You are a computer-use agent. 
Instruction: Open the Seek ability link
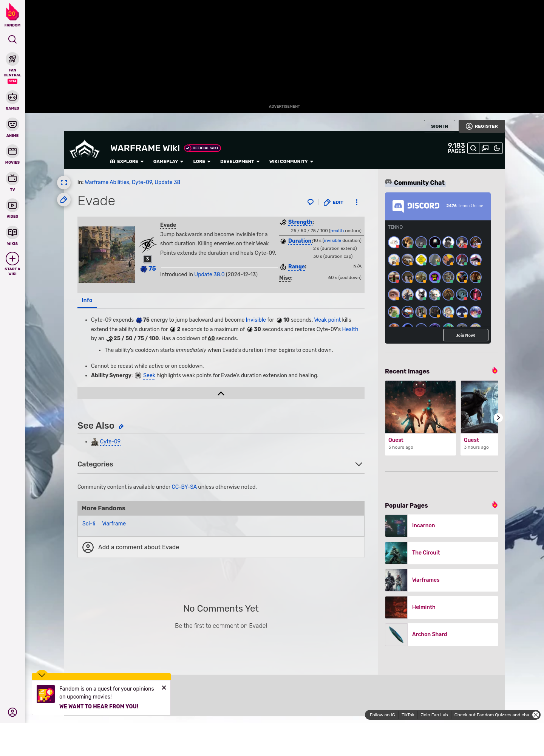click(149, 375)
